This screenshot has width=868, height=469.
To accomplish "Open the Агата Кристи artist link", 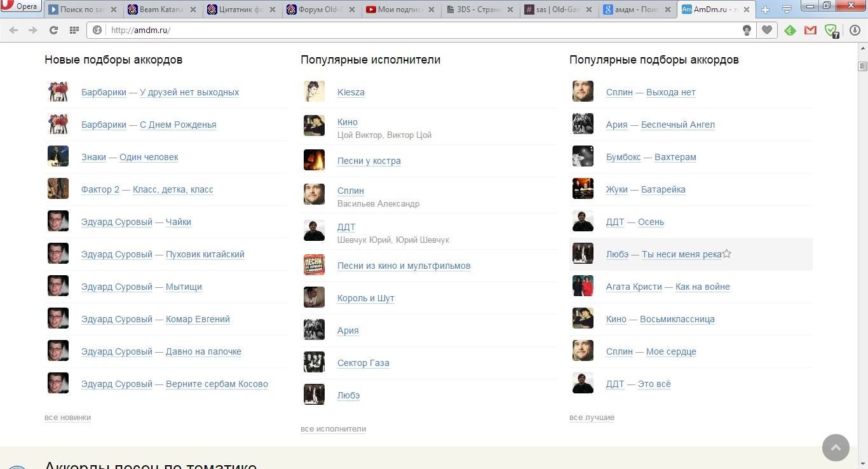I will [x=634, y=287].
